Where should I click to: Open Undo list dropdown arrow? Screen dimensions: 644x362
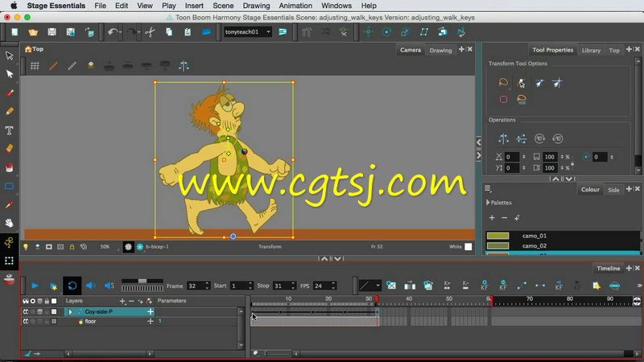coord(120,32)
